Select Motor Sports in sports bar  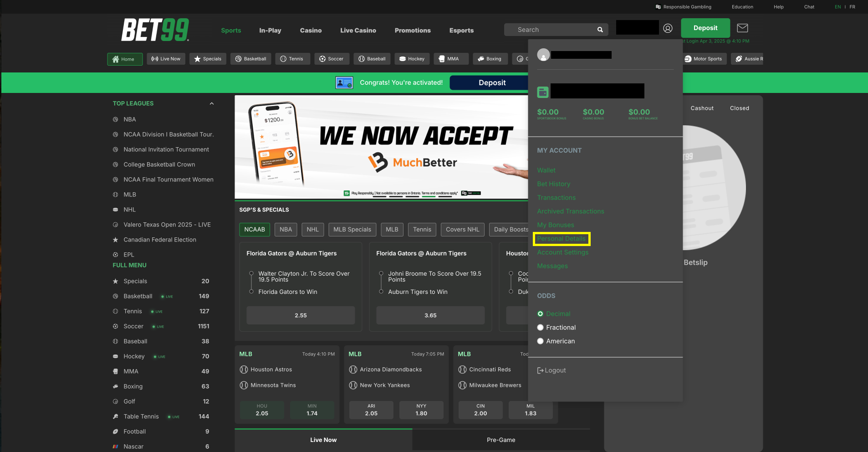point(704,59)
